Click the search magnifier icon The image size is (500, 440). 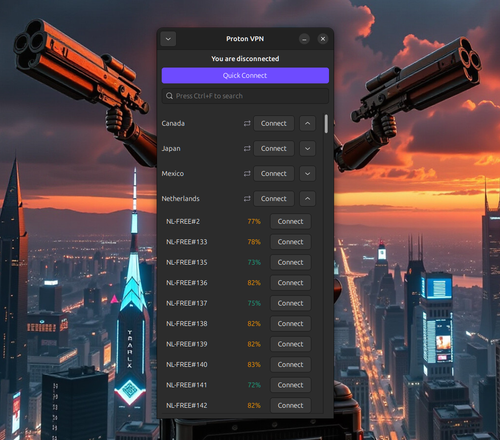coord(169,96)
